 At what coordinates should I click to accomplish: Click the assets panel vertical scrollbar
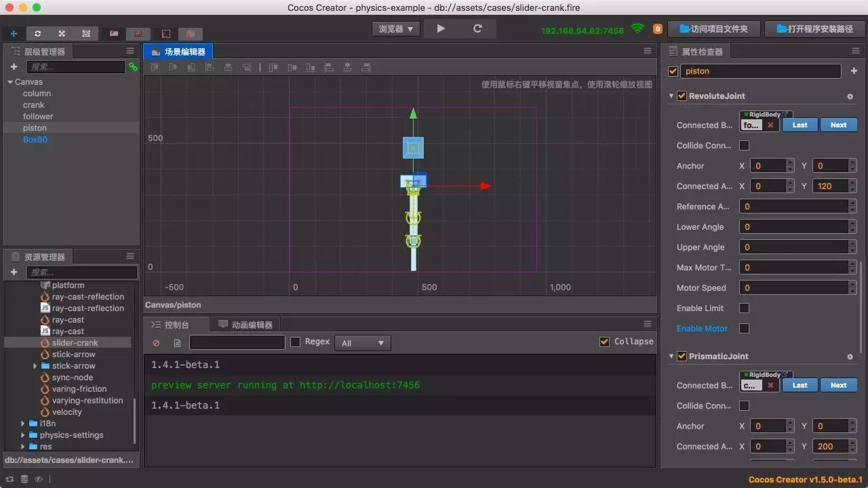click(135, 420)
